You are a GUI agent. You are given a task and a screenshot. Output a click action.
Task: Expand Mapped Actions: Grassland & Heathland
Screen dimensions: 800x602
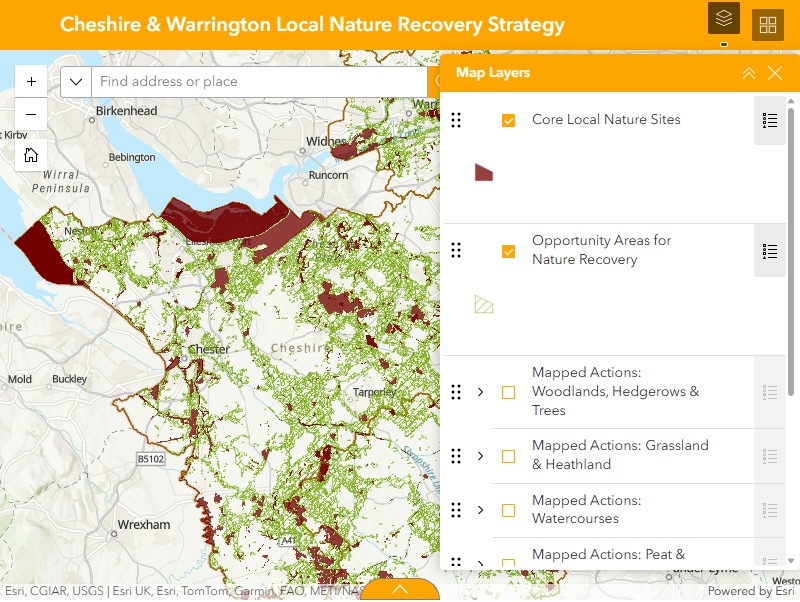click(481, 456)
